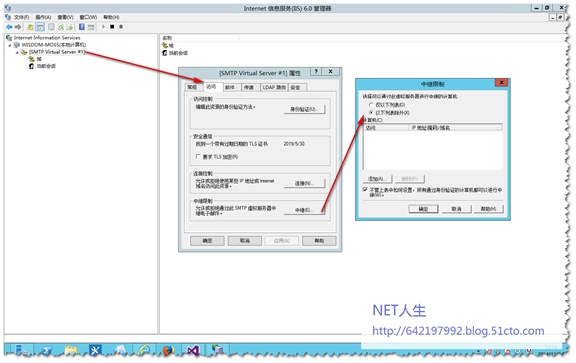
Task: Open the 帮助(H) menu
Action: click(111, 17)
